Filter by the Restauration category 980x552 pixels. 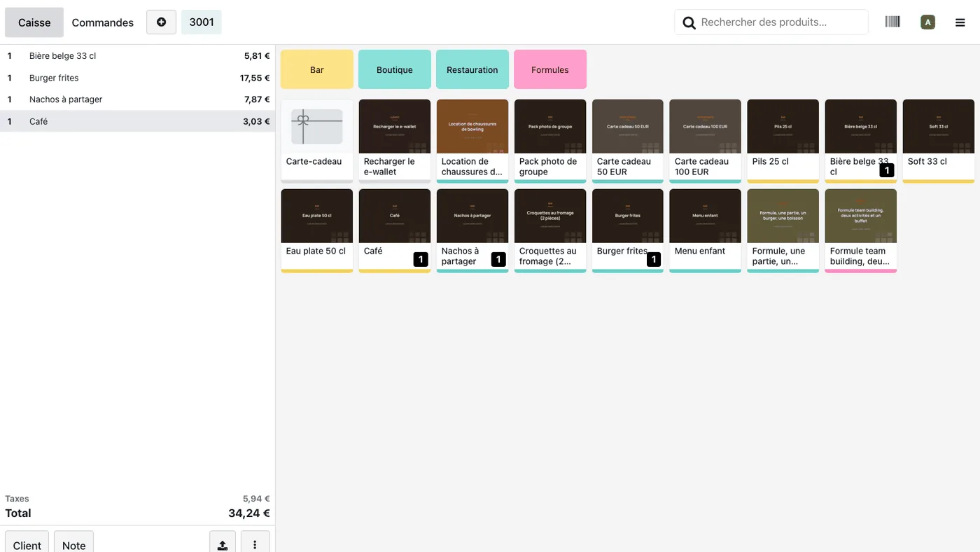click(x=472, y=69)
